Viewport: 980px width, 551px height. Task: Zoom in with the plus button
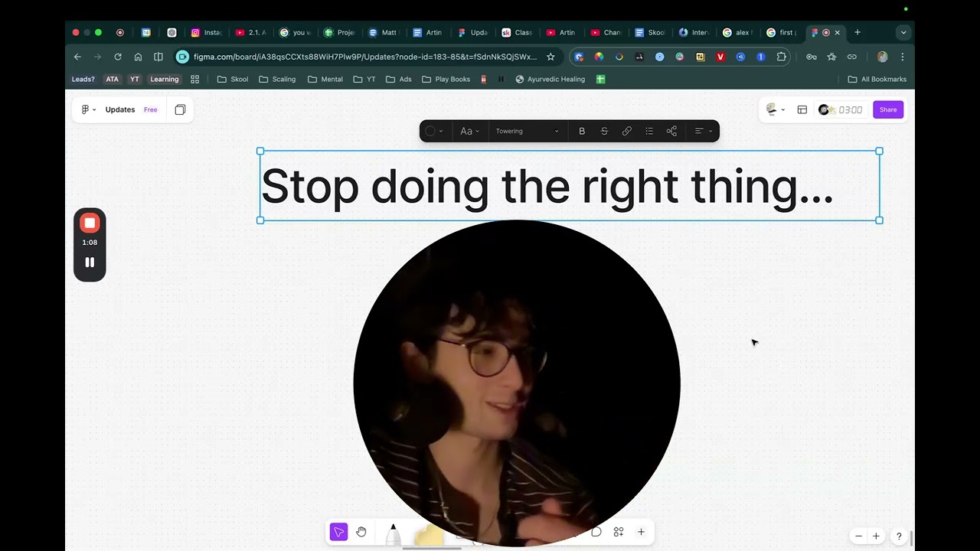click(x=876, y=536)
